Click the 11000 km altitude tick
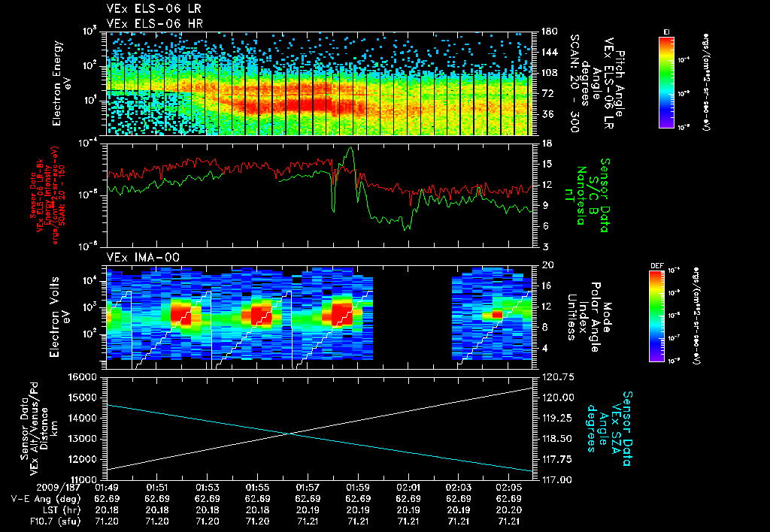Image resolution: width=770 pixels, height=532 pixels. 83,479
